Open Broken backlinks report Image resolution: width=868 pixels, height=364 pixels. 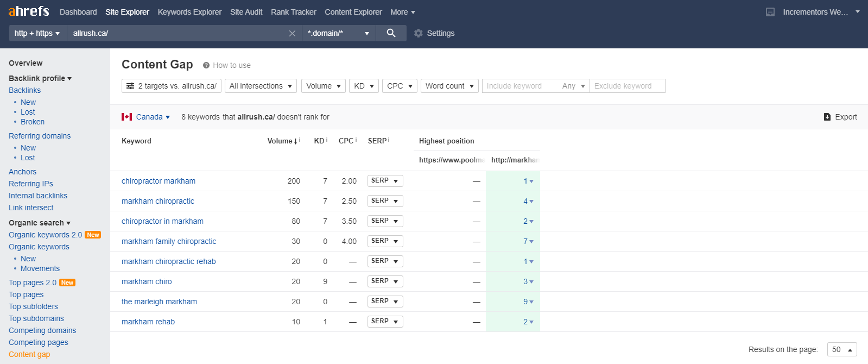point(33,122)
